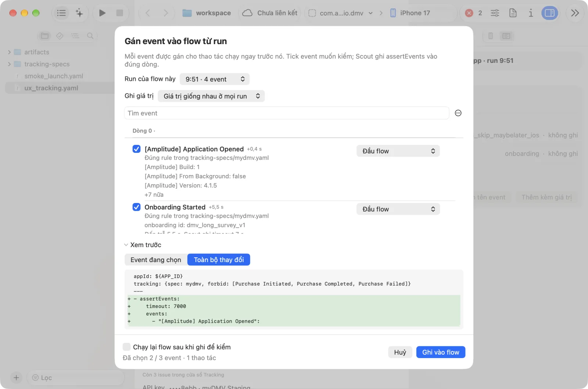Click the sidebar search magnifier icon
Screen dimensions: 588x389
click(x=90, y=36)
